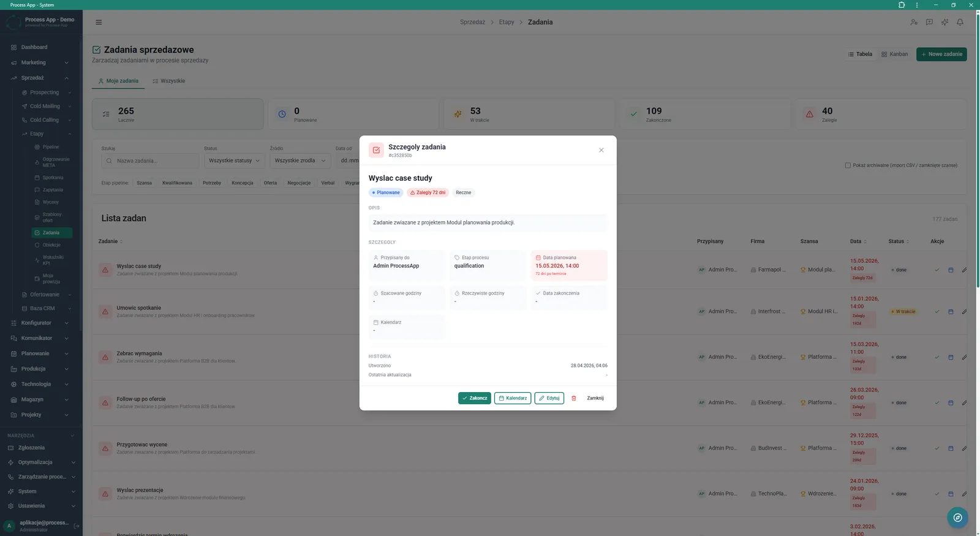Edit Wyslac prezentacje row pencil icon
The width and height of the screenshot is (980, 536).
pos(964,494)
